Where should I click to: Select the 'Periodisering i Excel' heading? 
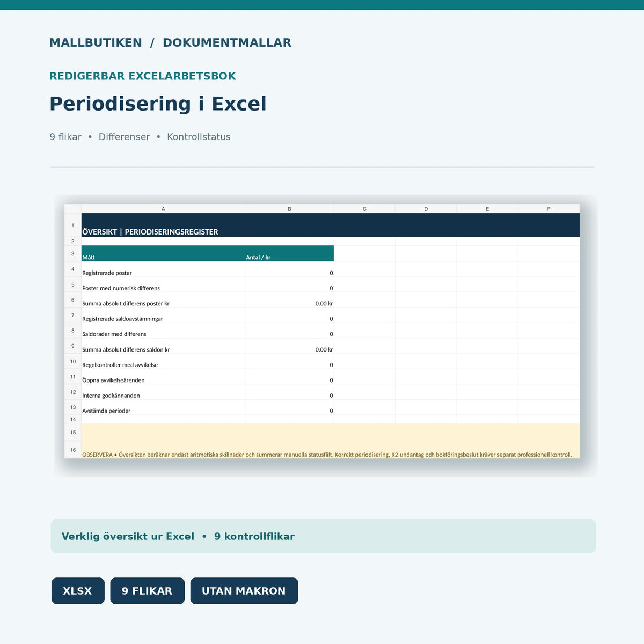click(x=158, y=104)
